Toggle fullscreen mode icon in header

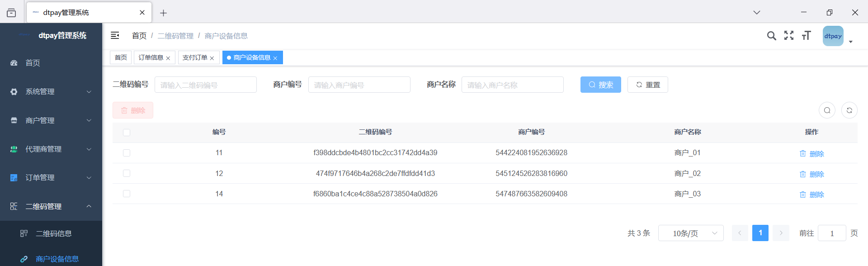789,35
